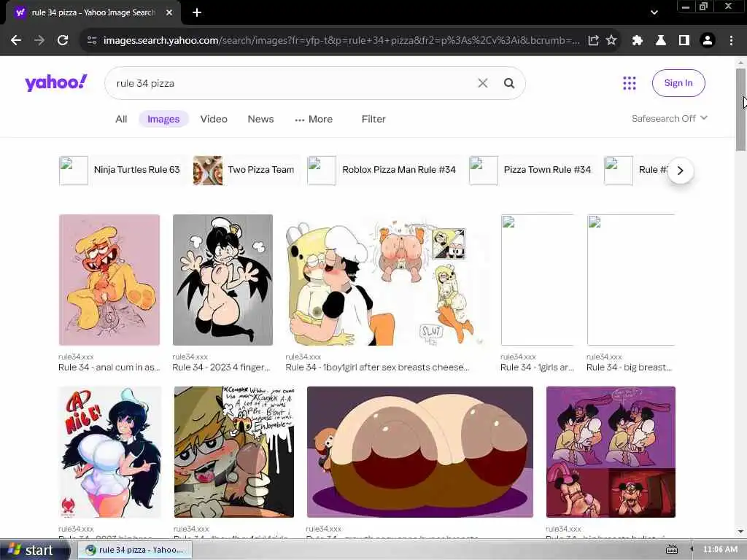Switch to the News tab
The width and height of the screenshot is (747, 560).
click(260, 119)
